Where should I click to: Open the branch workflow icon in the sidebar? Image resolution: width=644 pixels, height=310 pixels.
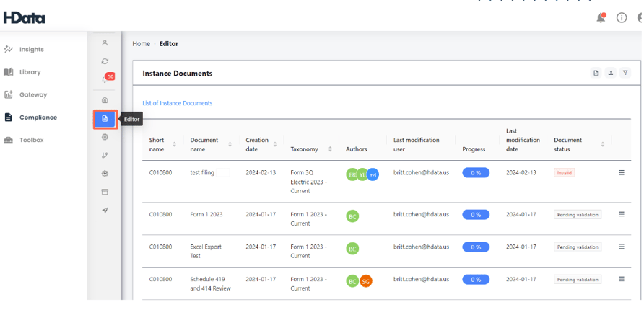pyautogui.click(x=105, y=156)
